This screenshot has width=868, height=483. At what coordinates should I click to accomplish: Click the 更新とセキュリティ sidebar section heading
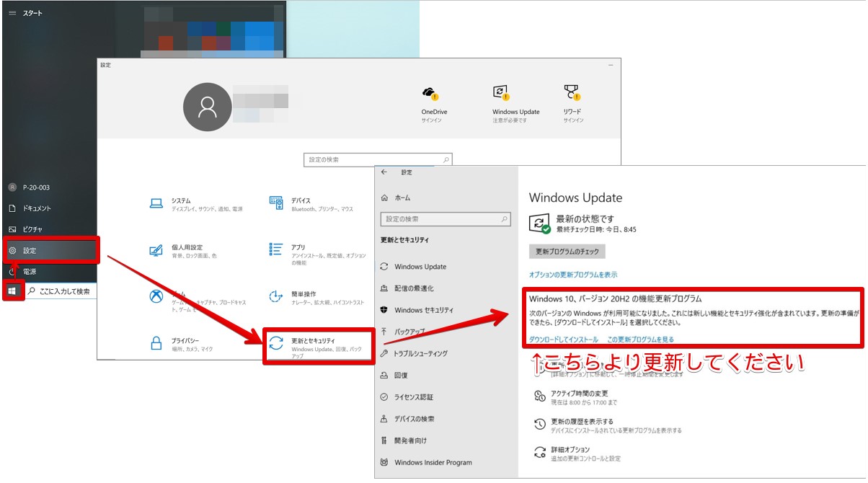(404, 240)
